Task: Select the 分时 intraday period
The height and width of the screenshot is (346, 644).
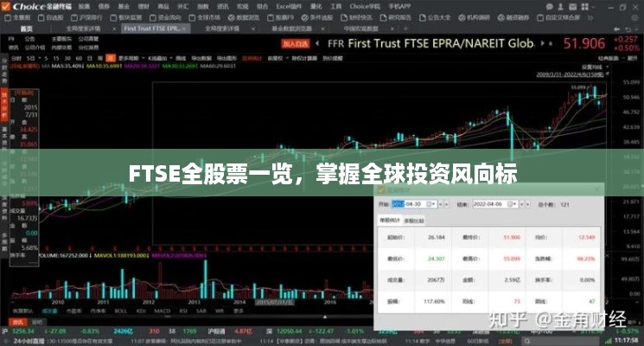Action: (16, 58)
